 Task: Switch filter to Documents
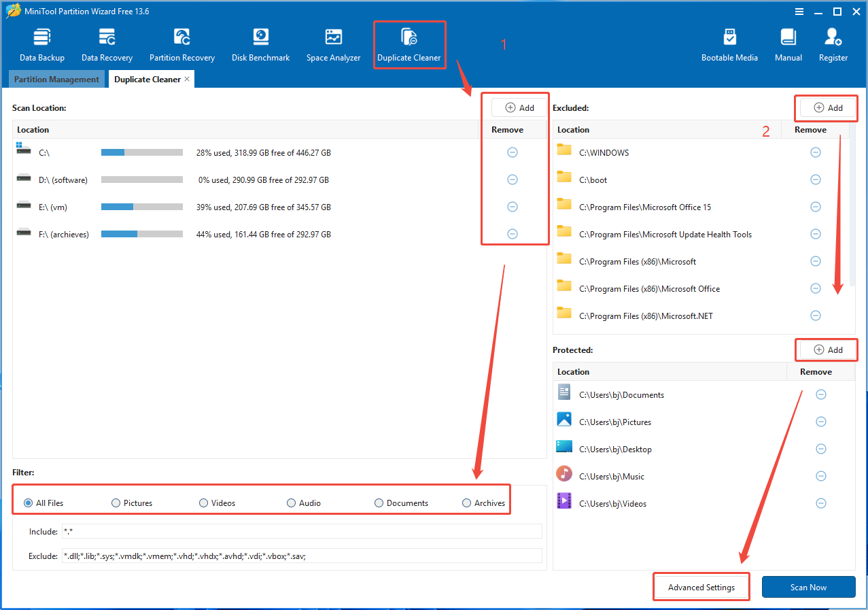379,503
